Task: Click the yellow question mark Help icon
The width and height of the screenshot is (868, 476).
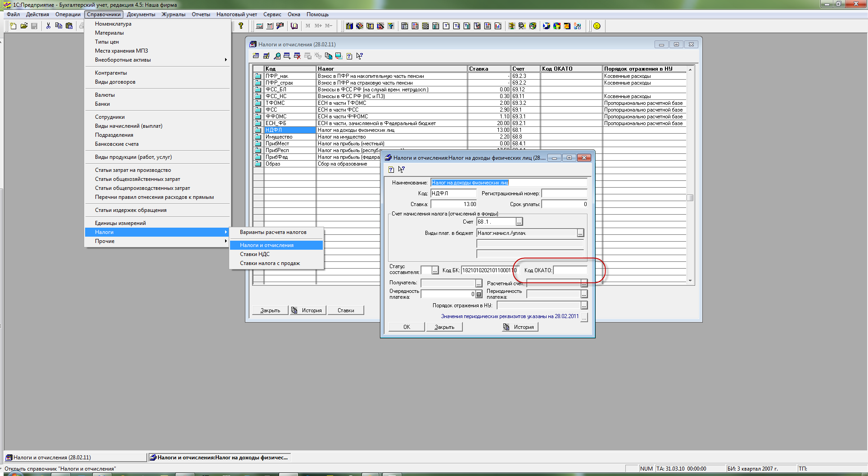Action: (241, 26)
